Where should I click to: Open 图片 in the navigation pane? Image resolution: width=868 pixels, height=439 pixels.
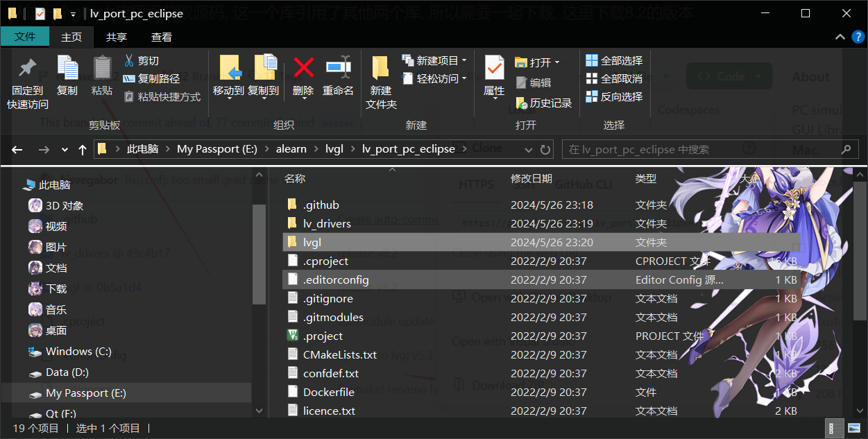56,248
